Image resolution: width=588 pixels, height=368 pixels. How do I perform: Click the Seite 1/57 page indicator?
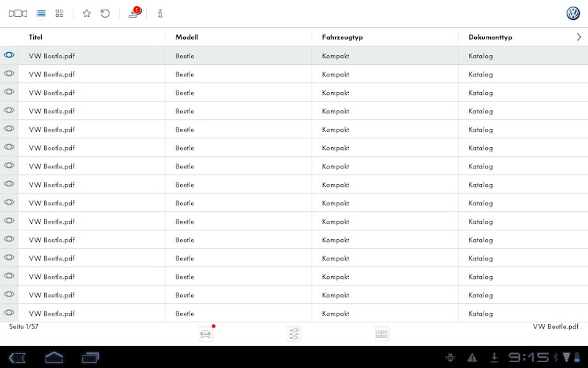24,327
